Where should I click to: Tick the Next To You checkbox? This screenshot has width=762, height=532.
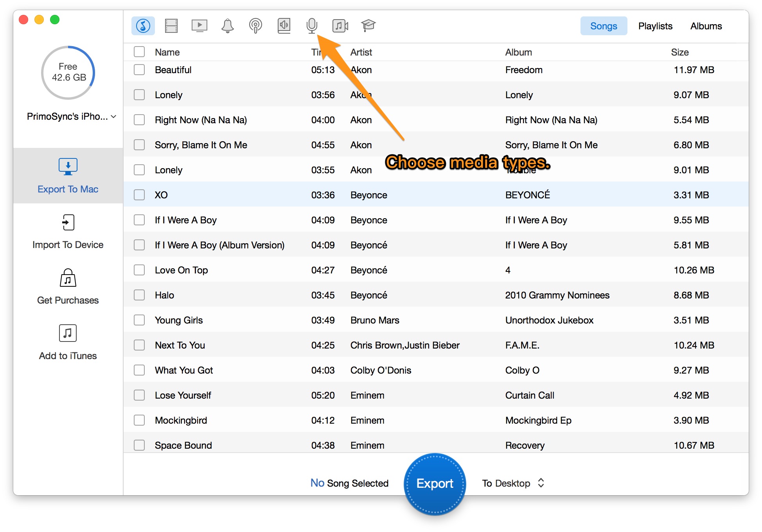[139, 345]
